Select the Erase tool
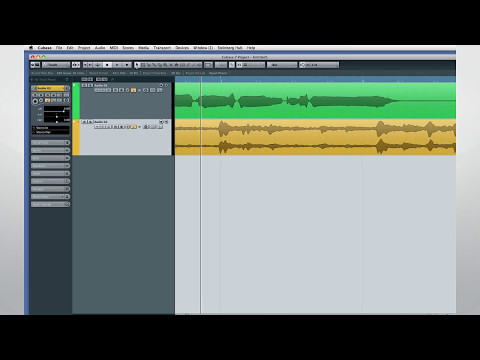 160,65
